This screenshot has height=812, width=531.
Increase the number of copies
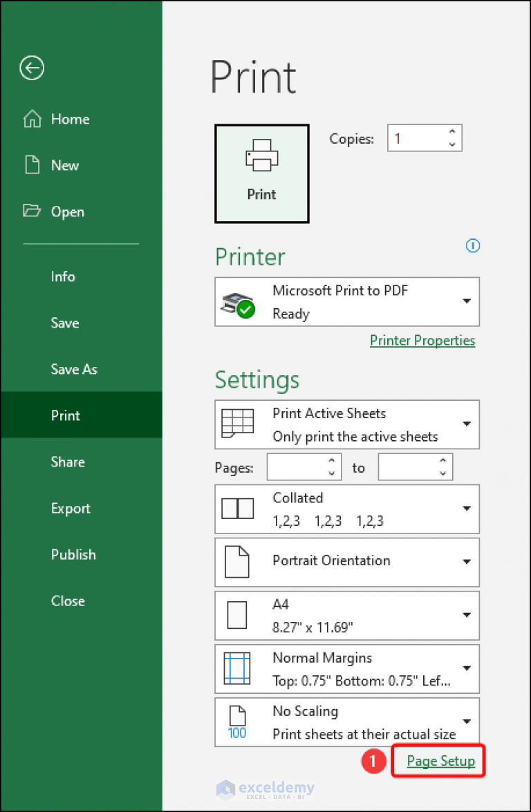click(452, 133)
